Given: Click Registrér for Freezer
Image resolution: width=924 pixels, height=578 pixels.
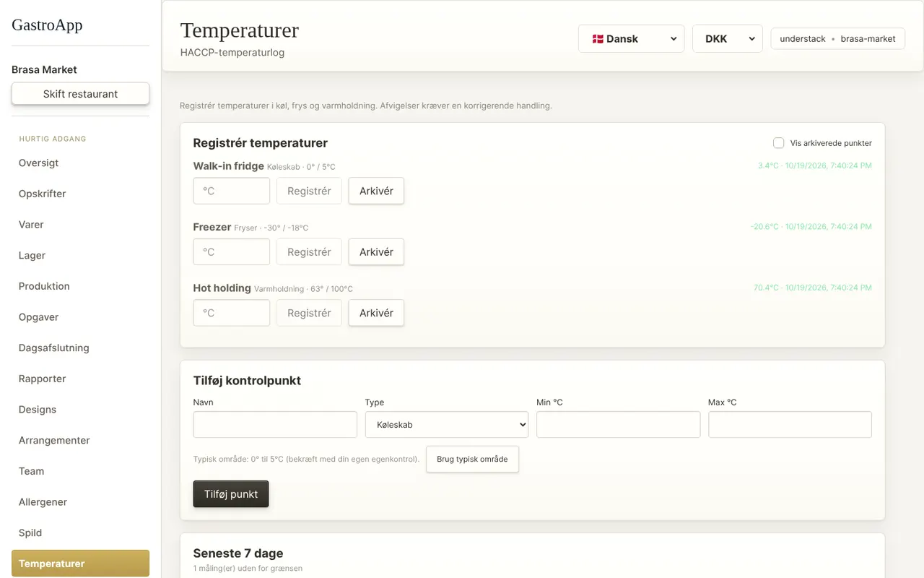Looking at the screenshot, I should 309,252.
